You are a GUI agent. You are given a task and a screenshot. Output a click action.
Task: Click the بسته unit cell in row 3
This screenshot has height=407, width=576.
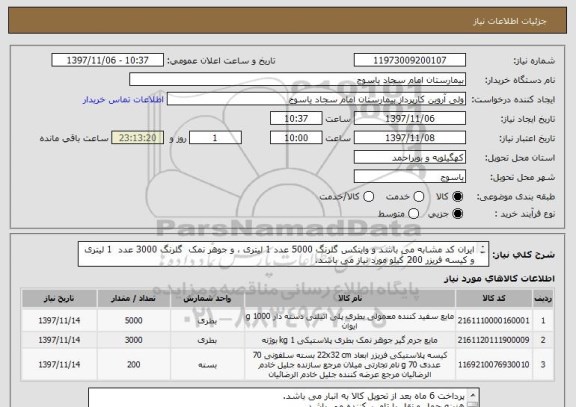point(207,365)
